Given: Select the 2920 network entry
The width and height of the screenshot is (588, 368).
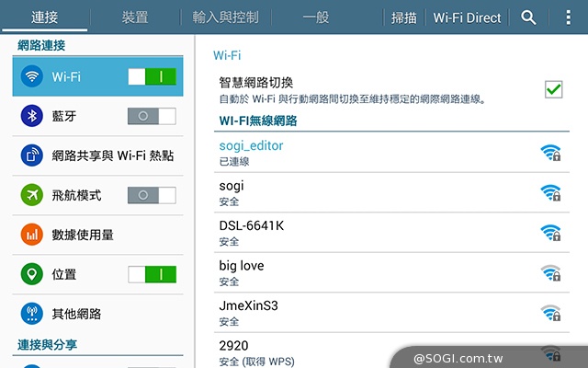Looking at the screenshot, I should point(392,351).
